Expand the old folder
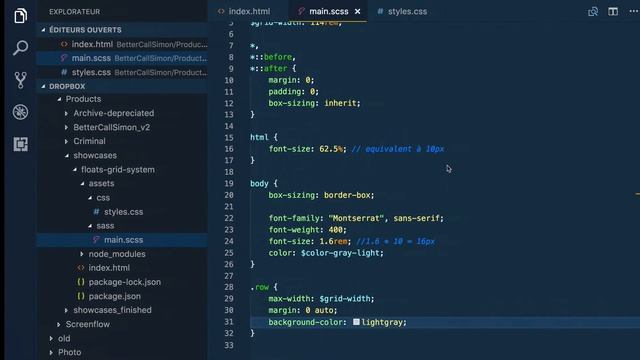 (x=51, y=338)
